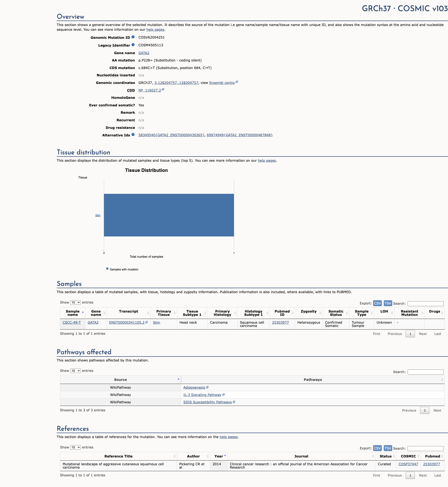Open CDD link NP_116027.2
This screenshot has width=448, height=487.
point(150,90)
